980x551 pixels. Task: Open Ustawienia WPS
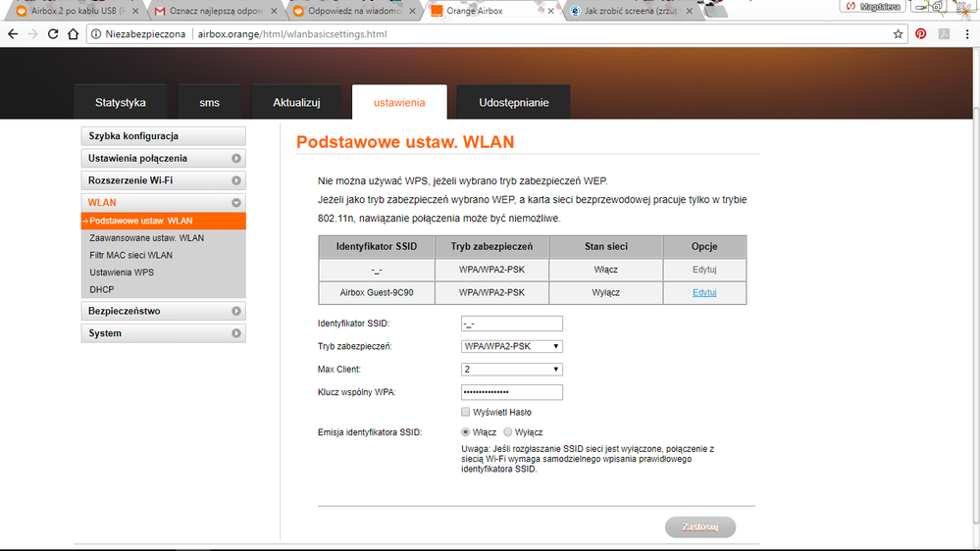(122, 273)
